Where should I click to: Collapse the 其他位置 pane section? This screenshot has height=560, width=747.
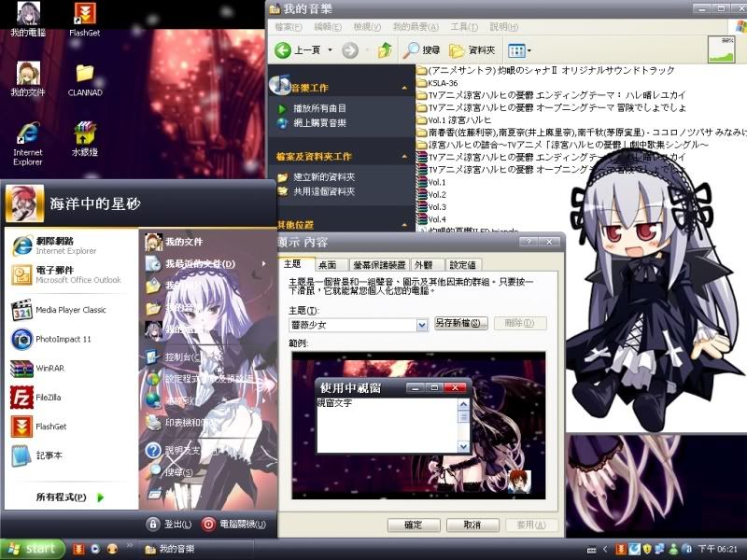[x=404, y=225]
